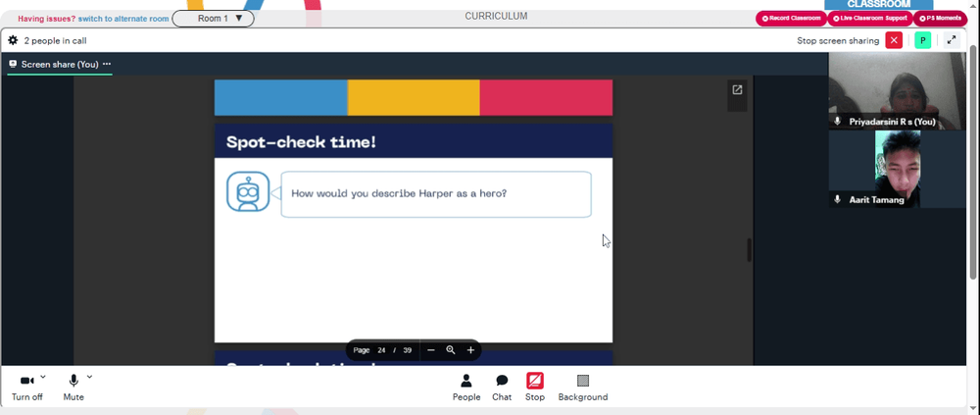The height and width of the screenshot is (415, 980).
Task: Click the magnifier zoom reset icon
Action: coord(450,350)
